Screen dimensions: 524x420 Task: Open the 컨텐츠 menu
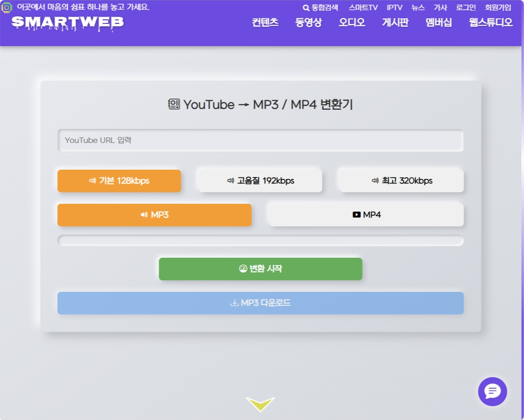(265, 23)
